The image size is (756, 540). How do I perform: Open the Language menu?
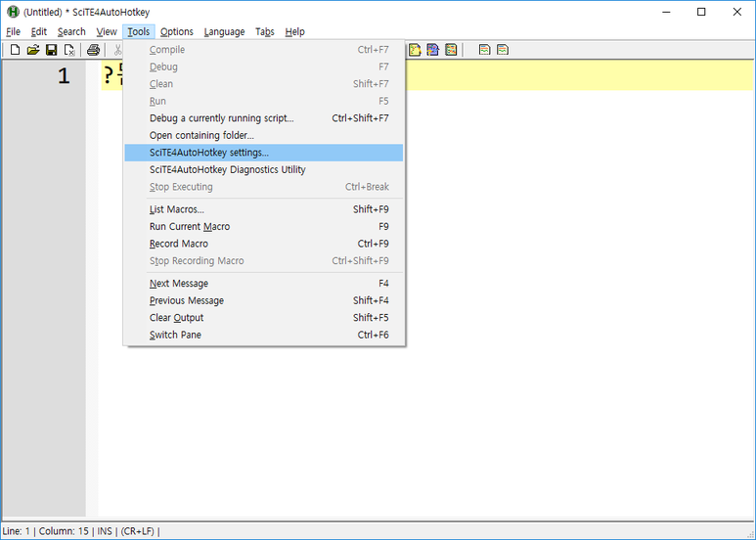pyautogui.click(x=224, y=32)
